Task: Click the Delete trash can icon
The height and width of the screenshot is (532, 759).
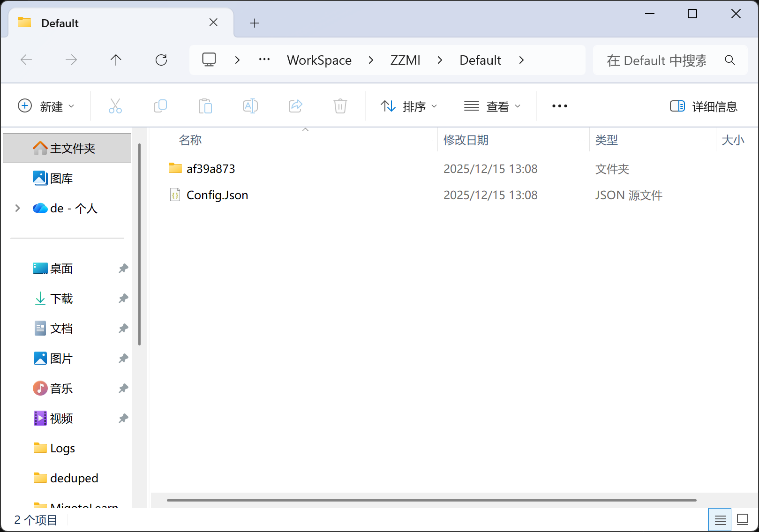Action: click(x=340, y=106)
